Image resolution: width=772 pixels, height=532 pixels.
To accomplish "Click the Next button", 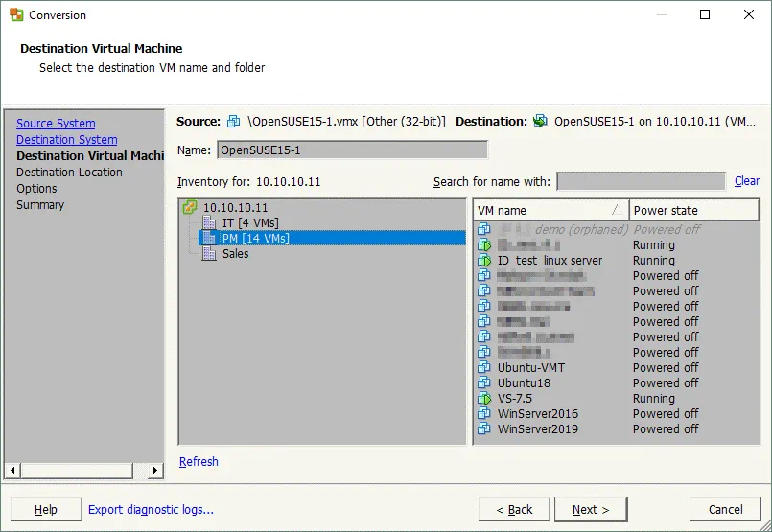I will tap(590, 510).
